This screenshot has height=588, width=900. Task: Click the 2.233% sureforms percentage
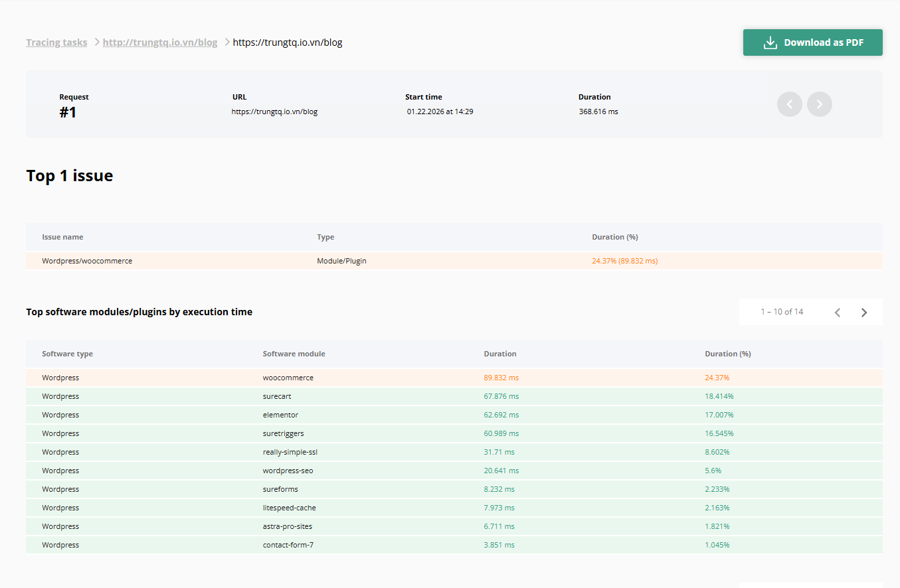(x=717, y=489)
